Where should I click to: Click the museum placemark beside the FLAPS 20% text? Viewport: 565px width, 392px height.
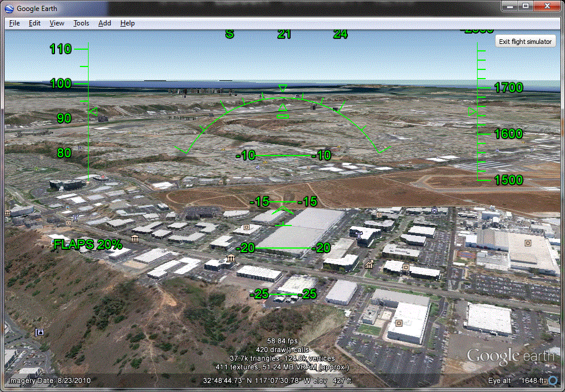pyautogui.click(x=134, y=238)
